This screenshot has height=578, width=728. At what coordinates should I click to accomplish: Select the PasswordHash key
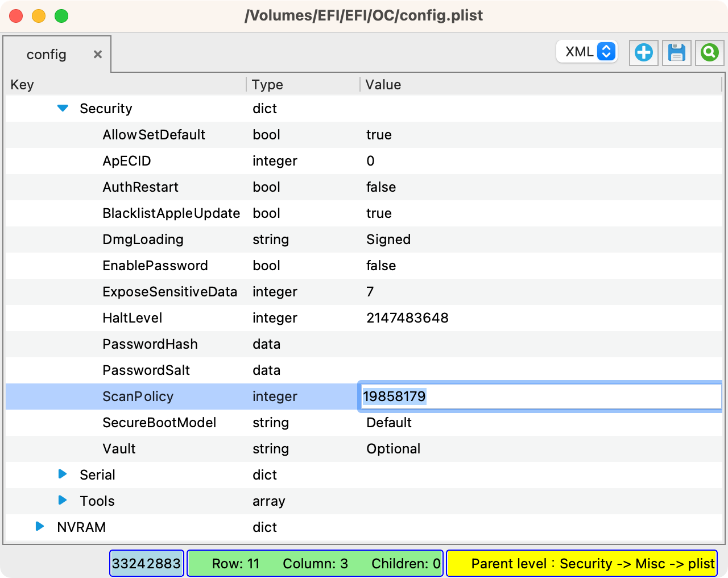150,344
